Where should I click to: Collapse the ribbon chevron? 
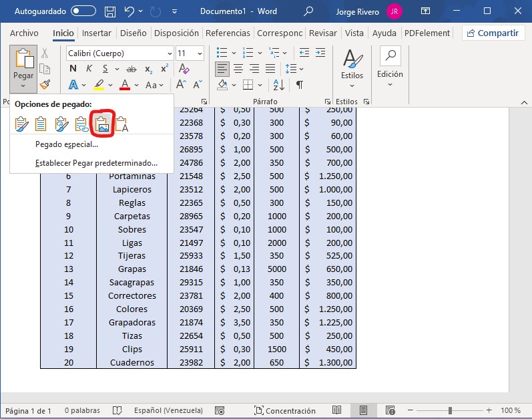pos(524,102)
